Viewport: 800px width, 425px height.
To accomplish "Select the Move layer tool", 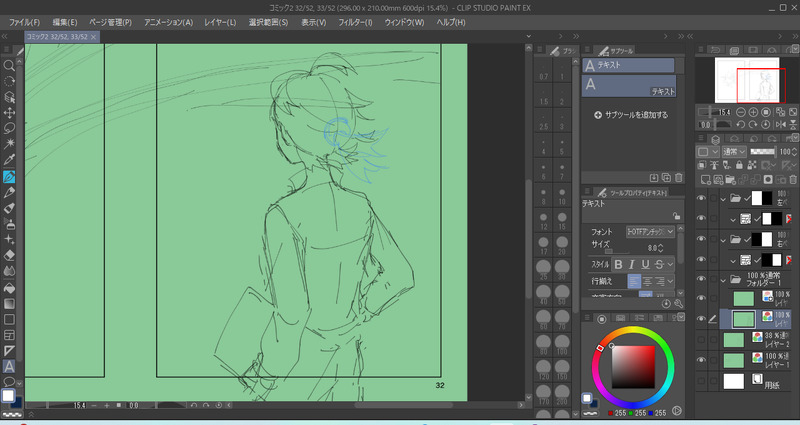I will (x=9, y=112).
